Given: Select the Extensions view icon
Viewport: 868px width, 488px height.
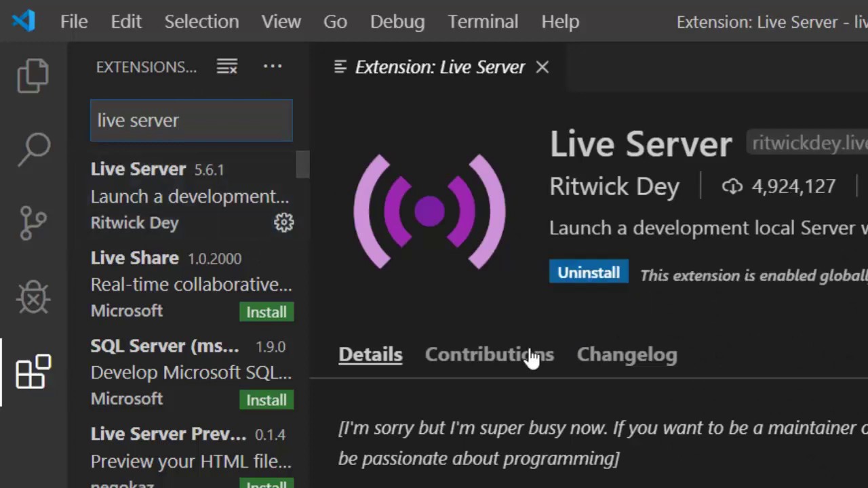Looking at the screenshot, I should coord(33,371).
